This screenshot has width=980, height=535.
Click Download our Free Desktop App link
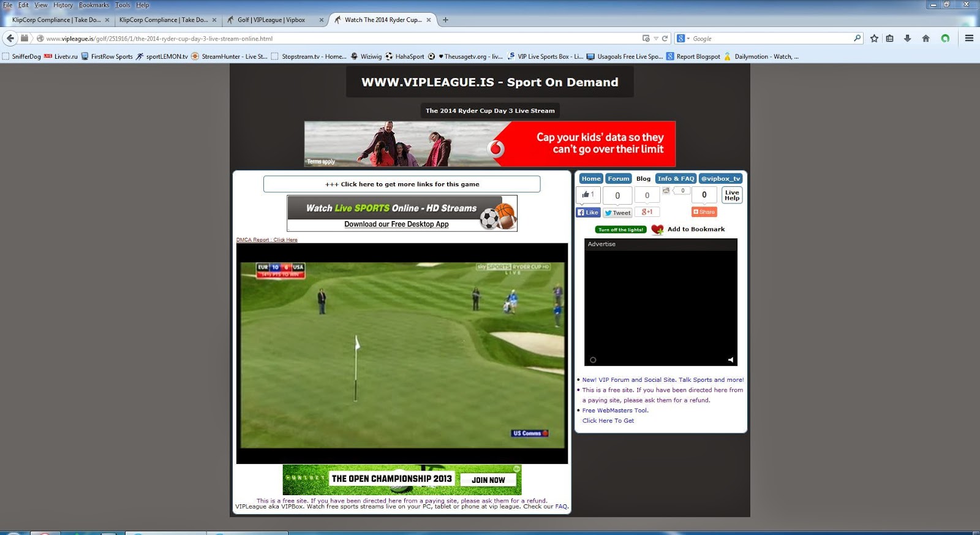click(x=396, y=224)
